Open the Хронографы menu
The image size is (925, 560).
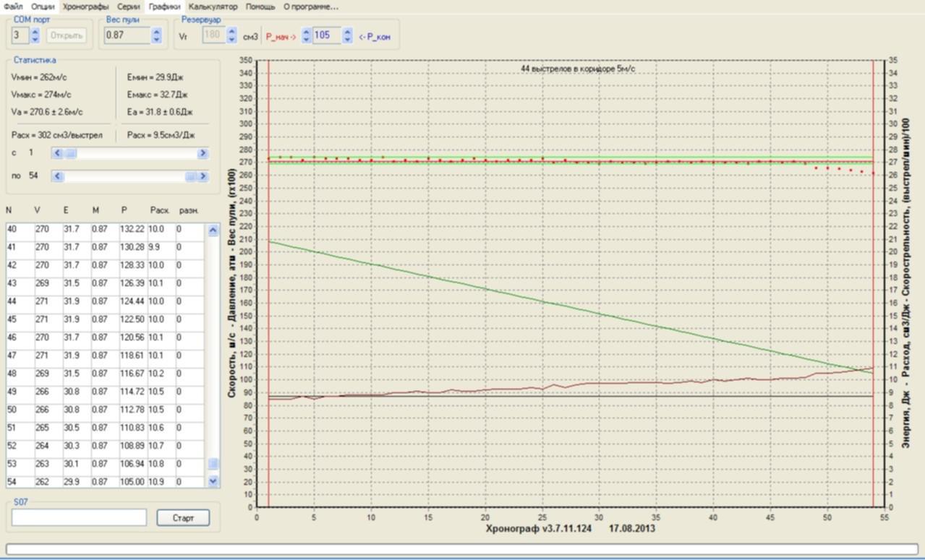[x=85, y=7]
